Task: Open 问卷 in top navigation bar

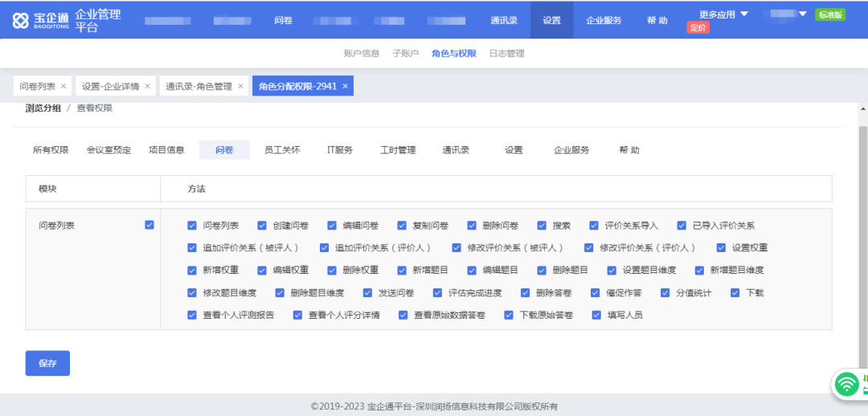Action: click(x=284, y=20)
